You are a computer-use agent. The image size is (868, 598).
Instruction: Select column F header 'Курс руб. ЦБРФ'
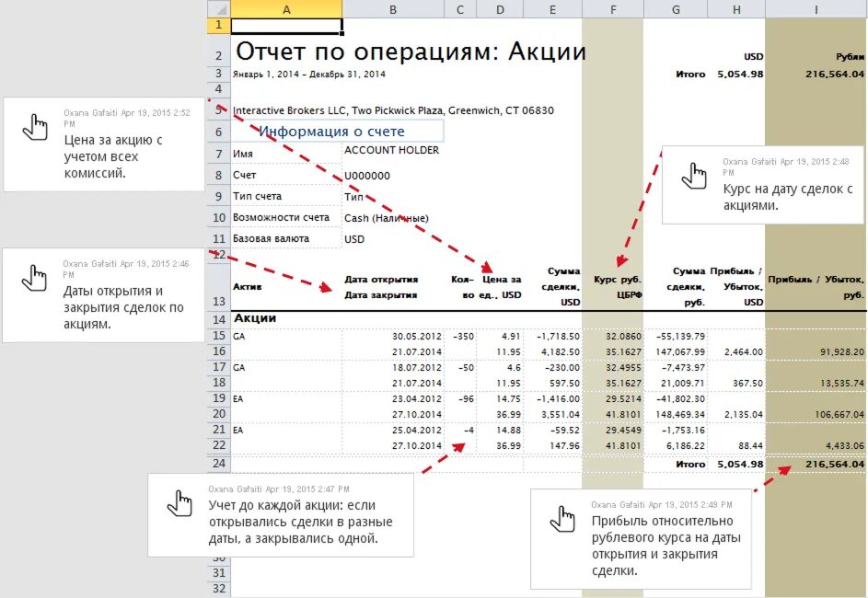pos(612,8)
